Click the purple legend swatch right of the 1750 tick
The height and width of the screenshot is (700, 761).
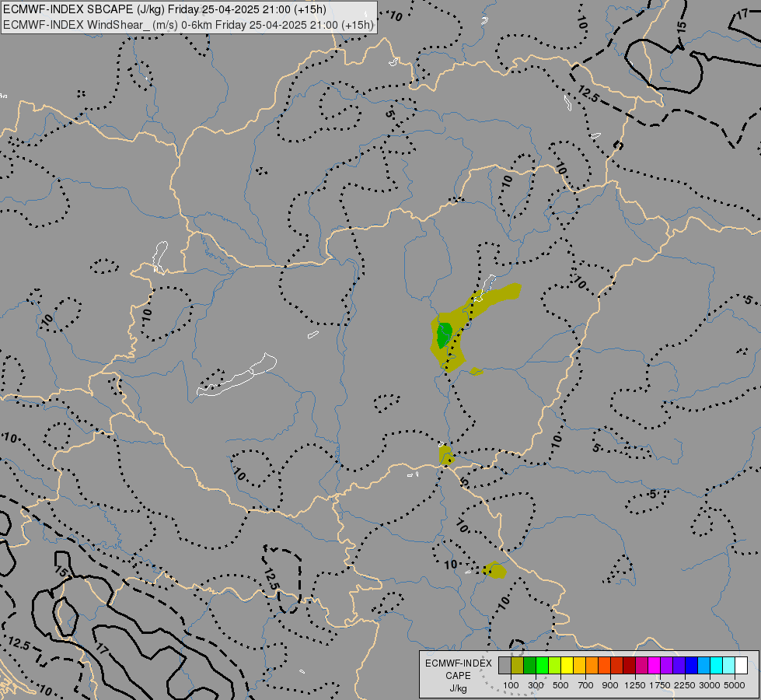666,665
